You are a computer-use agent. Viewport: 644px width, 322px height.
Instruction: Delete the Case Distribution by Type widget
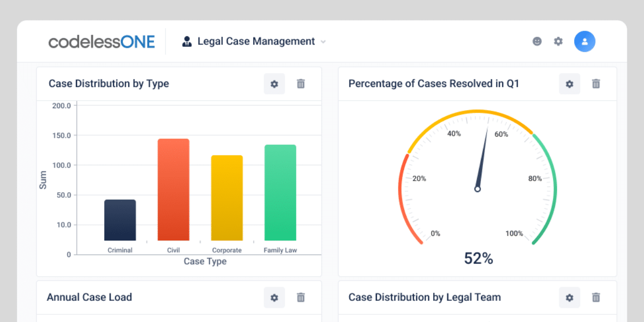tap(301, 84)
